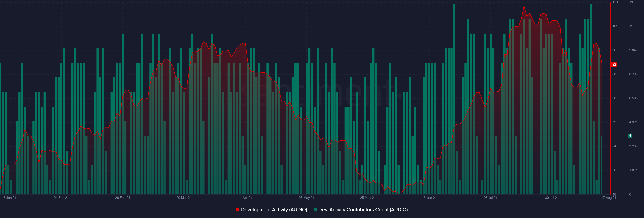The height and width of the screenshot is (218, 644).
Task: Click the 9.848 tick on the green axis
Action: point(633,50)
